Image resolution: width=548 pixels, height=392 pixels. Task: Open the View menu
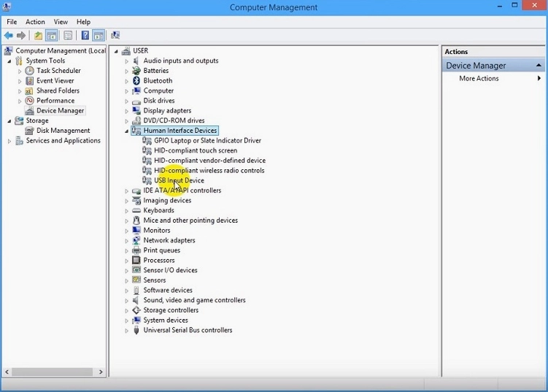click(x=61, y=22)
